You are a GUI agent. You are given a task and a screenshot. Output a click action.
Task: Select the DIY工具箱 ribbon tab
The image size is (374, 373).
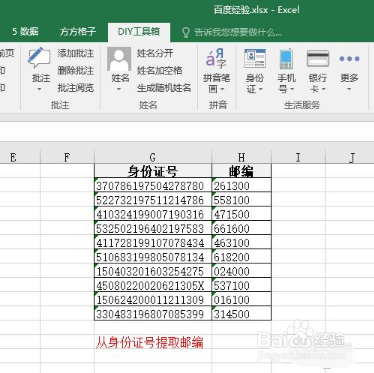(139, 32)
